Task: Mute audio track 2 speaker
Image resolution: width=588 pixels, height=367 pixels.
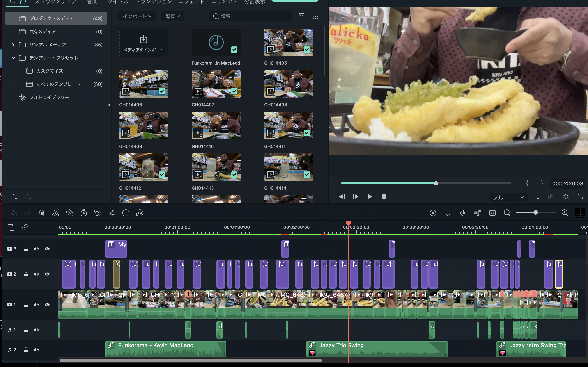Action: [36, 350]
